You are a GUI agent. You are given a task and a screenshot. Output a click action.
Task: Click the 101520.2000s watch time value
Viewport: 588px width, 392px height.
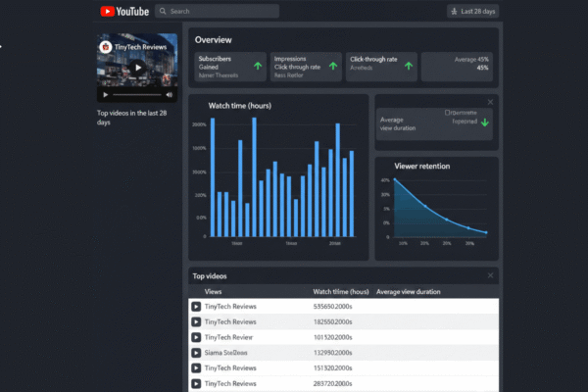coord(332,337)
